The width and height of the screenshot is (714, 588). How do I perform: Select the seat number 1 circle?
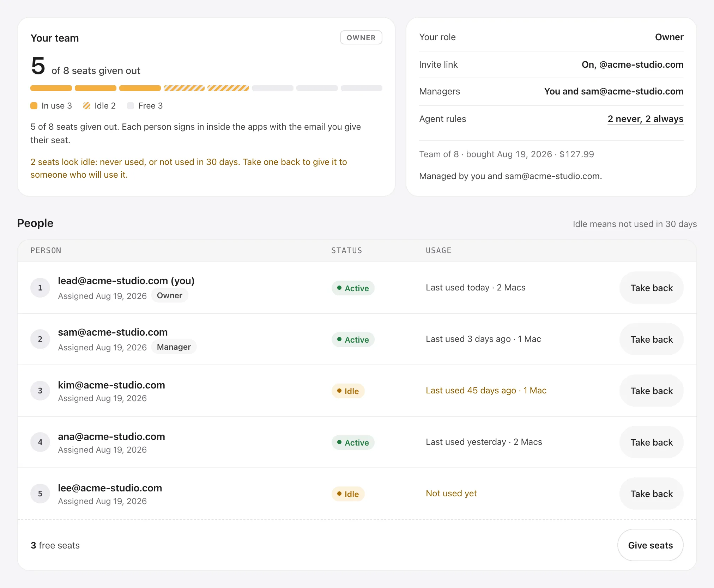tap(40, 288)
